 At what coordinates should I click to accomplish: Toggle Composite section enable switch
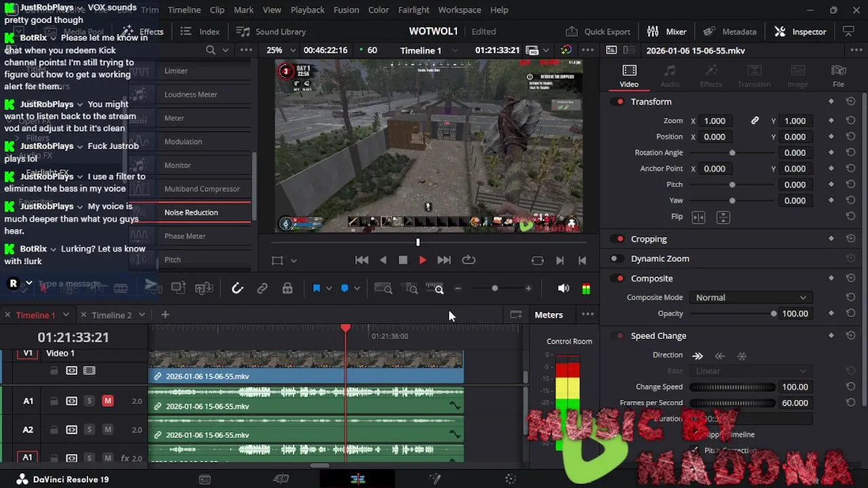coord(617,278)
